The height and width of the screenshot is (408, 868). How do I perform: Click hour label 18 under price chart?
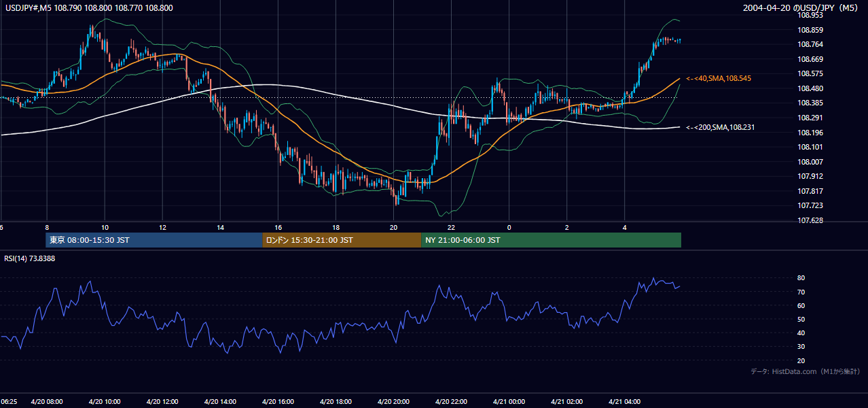click(x=336, y=228)
